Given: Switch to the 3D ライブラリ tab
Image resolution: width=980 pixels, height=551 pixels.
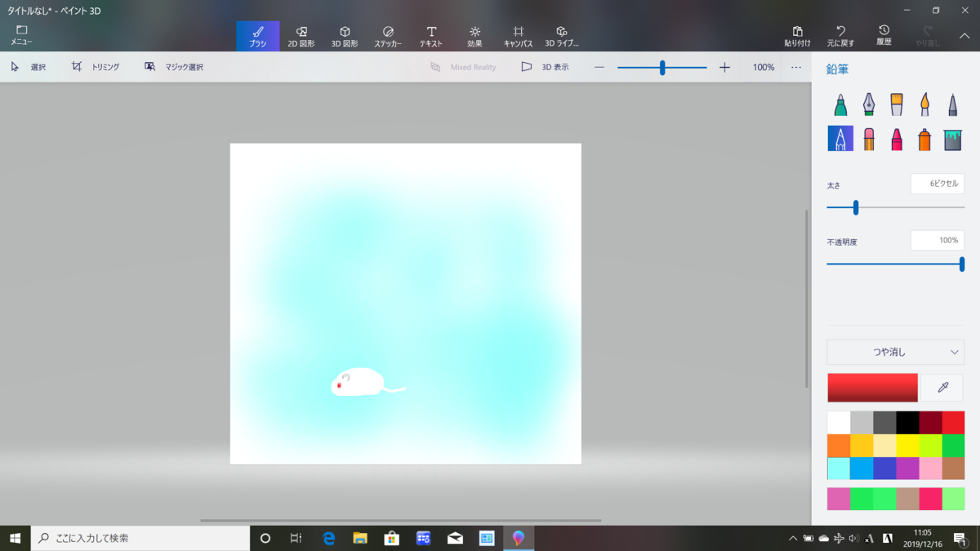Looking at the screenshot, I should pos(561,36).
